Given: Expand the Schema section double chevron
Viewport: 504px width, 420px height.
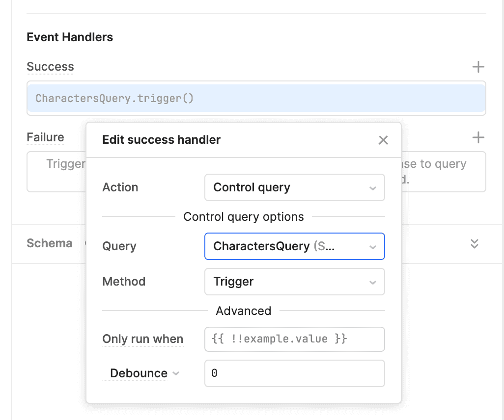Looking at the screenshot, I should (x=474, y=244).
